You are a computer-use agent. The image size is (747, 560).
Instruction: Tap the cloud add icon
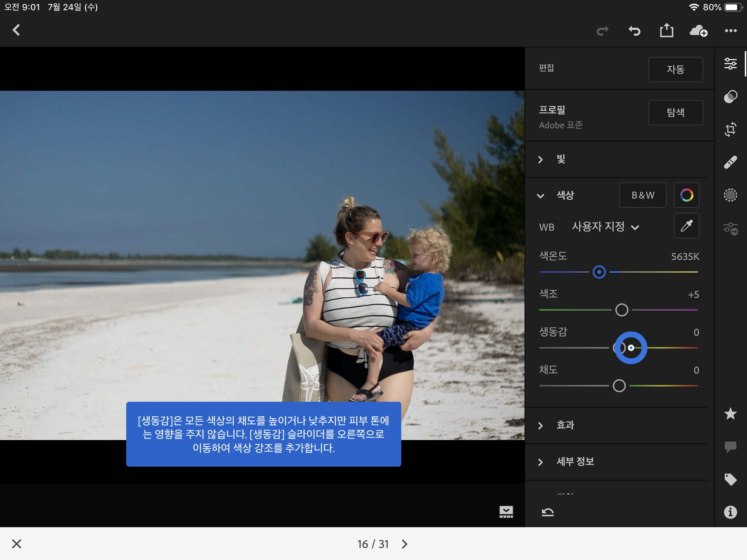698,31
